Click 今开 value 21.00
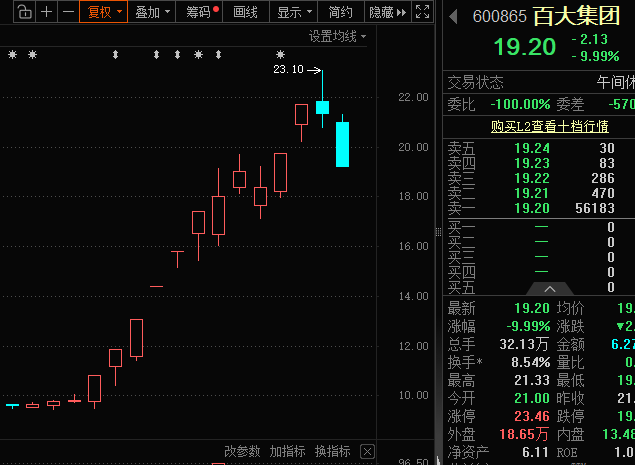This screenshot has width=635, height=465. click(x=532, y=398)
